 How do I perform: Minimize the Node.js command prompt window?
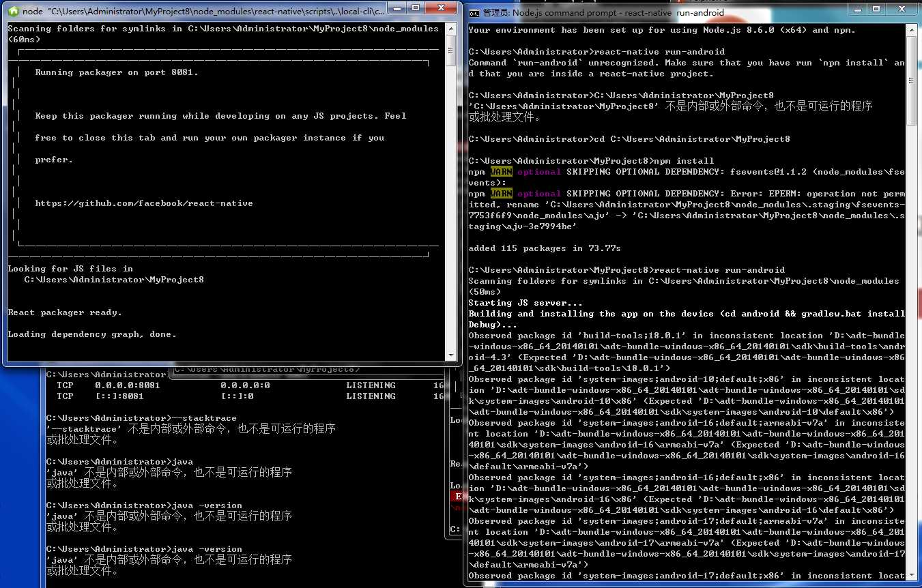point(859,8)
